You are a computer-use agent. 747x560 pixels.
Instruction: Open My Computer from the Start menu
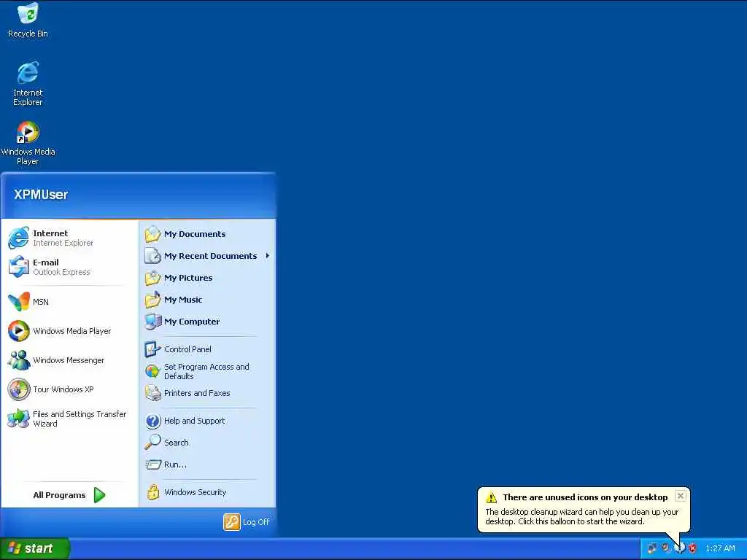207,322
